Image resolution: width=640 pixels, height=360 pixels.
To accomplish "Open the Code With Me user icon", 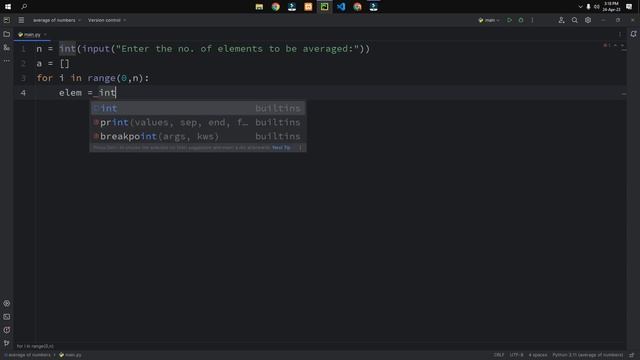I will 561,20.
